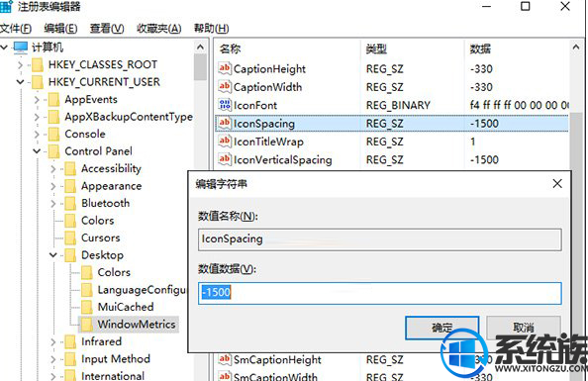Click the 计算机 computer icon in tree
The image size is (588, 381).
(x=21, y=48)
